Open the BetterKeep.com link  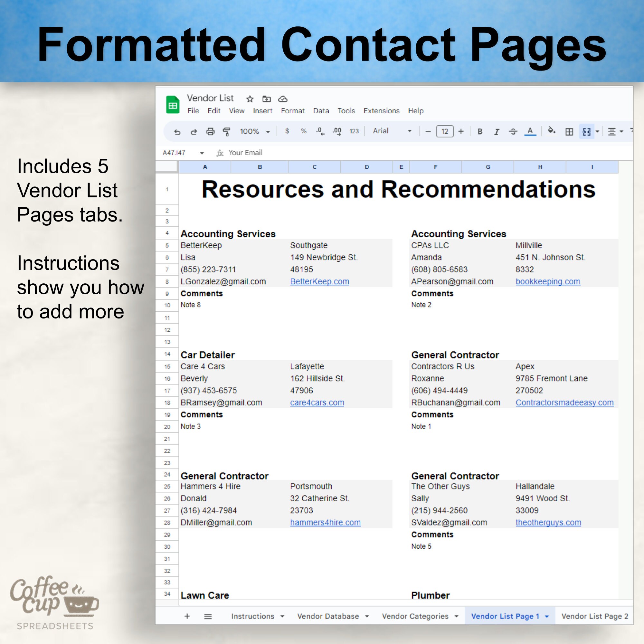[319, 281]
